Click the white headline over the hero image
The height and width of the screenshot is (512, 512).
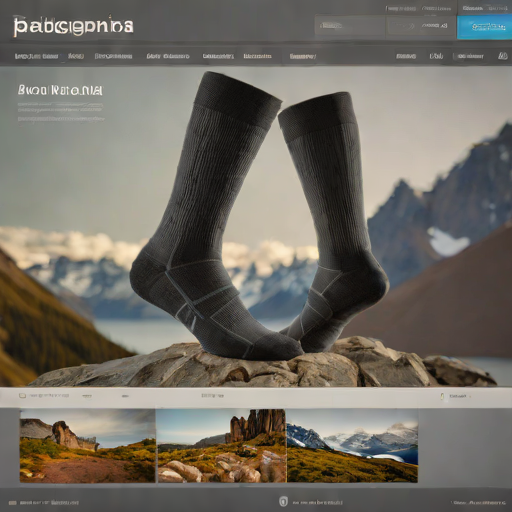click(x=60, y=90)
